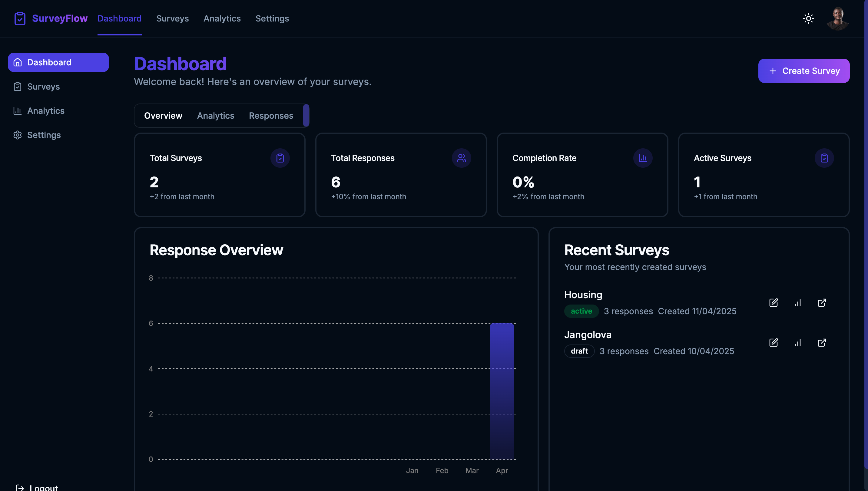Open Housing survey in new tab
Screen dimensions: 868x491
click(822, 302)
